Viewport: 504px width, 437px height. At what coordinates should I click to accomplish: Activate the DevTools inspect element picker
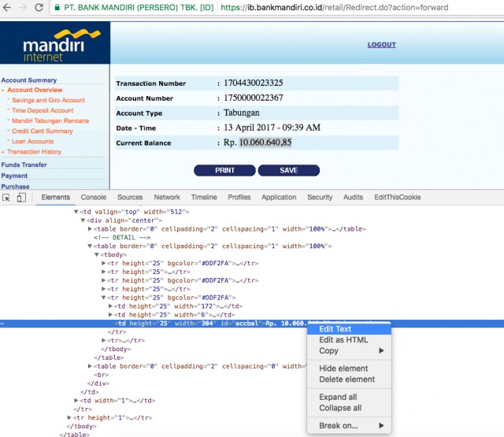point(6,198)
